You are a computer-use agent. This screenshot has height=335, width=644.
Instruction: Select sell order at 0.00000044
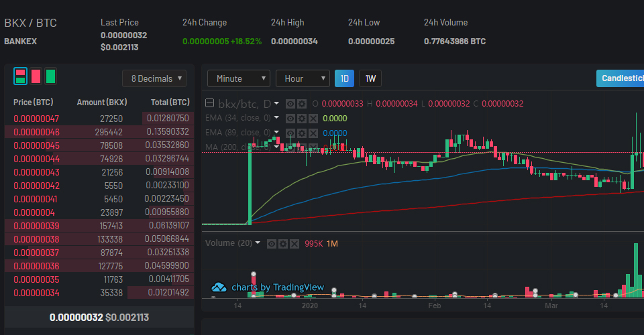click(x=99, y=159)
